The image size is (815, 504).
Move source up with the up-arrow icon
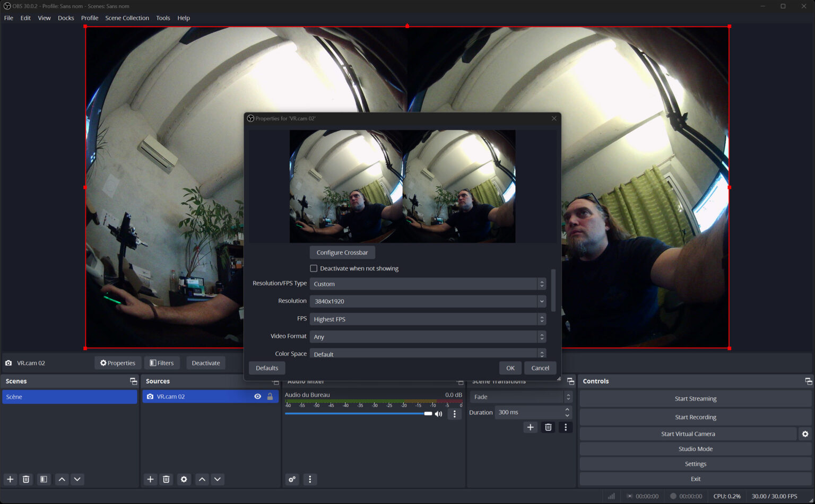(202, 479)
